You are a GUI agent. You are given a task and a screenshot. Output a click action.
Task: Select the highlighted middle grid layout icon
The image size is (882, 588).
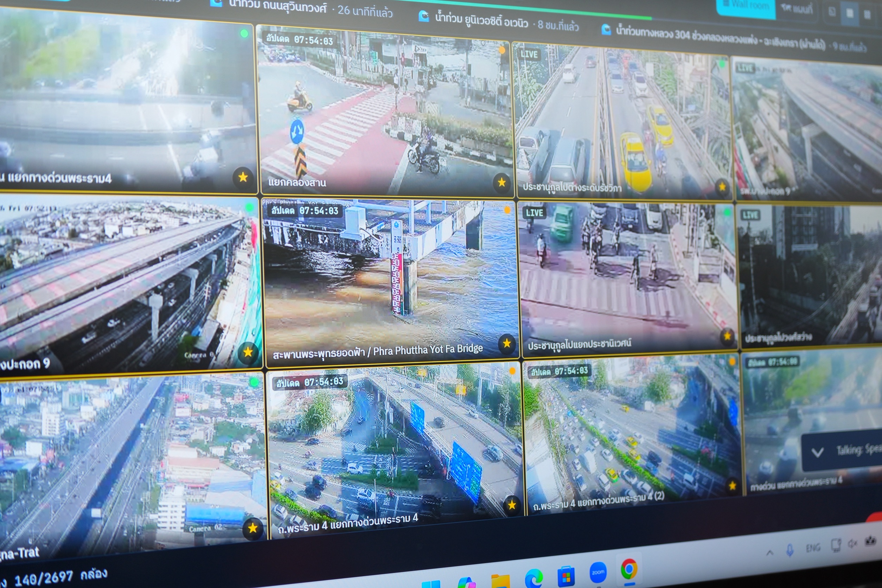point(850,13)
